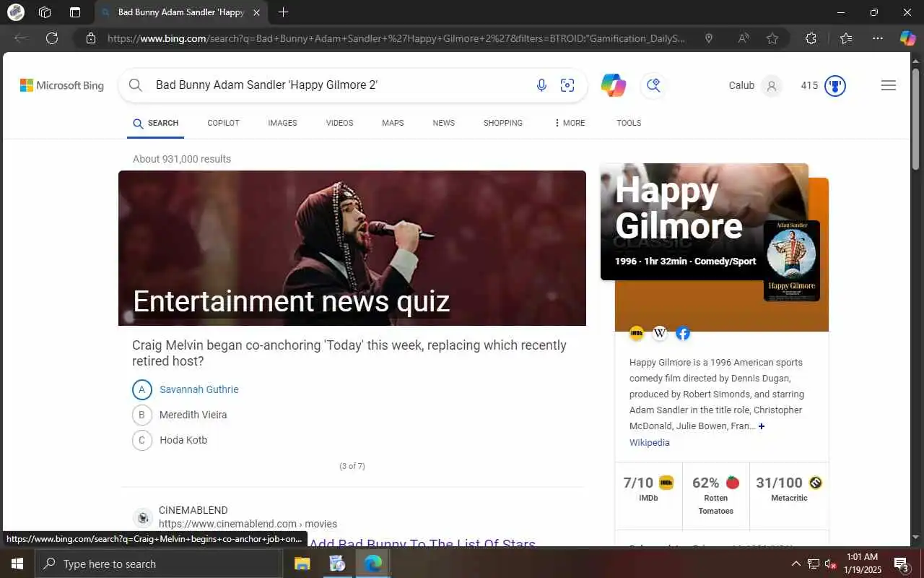Close the Bad Bunny Adam Sandler tab
Image resolution: width=924 pixels, height=578 pixels.
point(256,12)
